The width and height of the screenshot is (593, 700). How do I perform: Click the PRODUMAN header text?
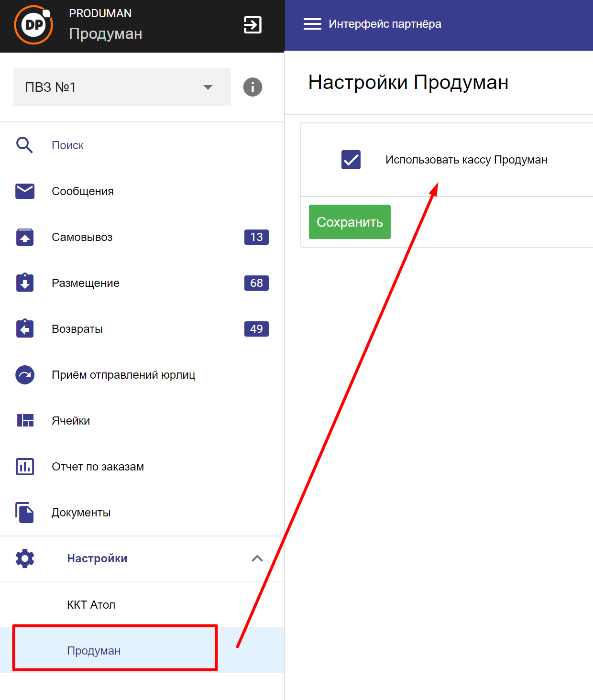[x=100, y=13]
